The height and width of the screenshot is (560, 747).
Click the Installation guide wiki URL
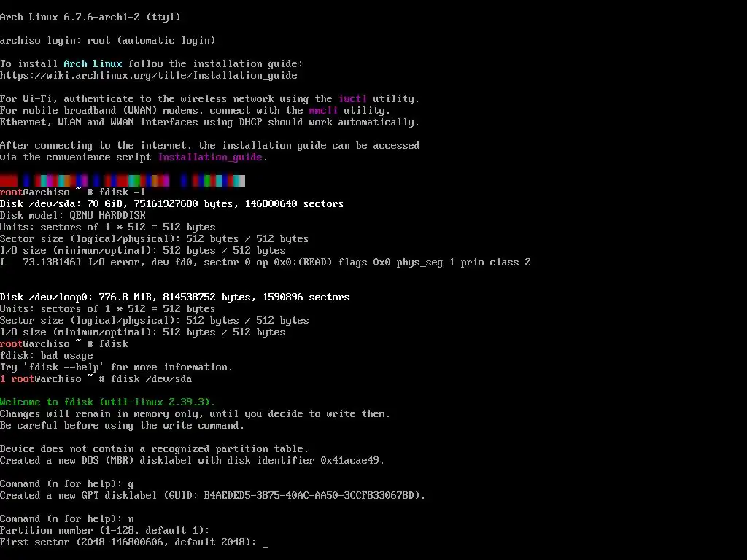(x=149, y=75)
